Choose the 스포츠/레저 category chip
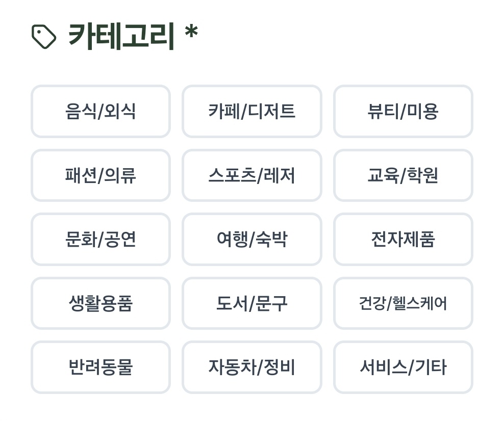 [x=252, y=175]
